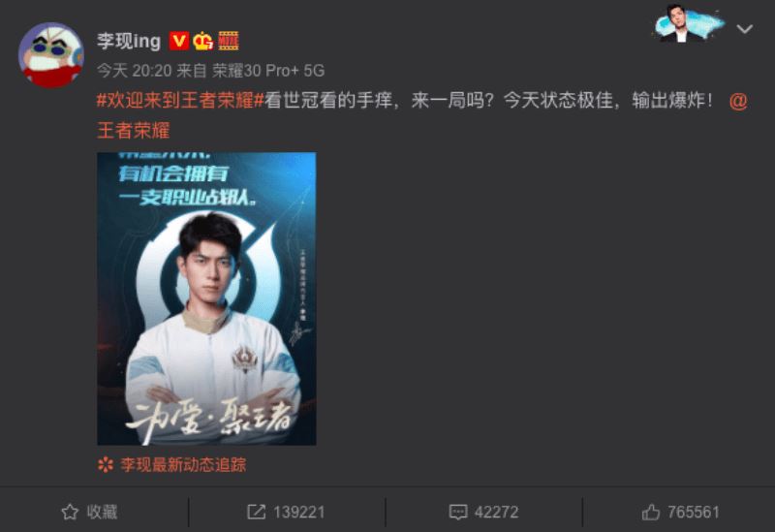The width and height of the screenshot is (775, 532).
Task: Click the repost share icon
Action: click(x=256, y=512)
